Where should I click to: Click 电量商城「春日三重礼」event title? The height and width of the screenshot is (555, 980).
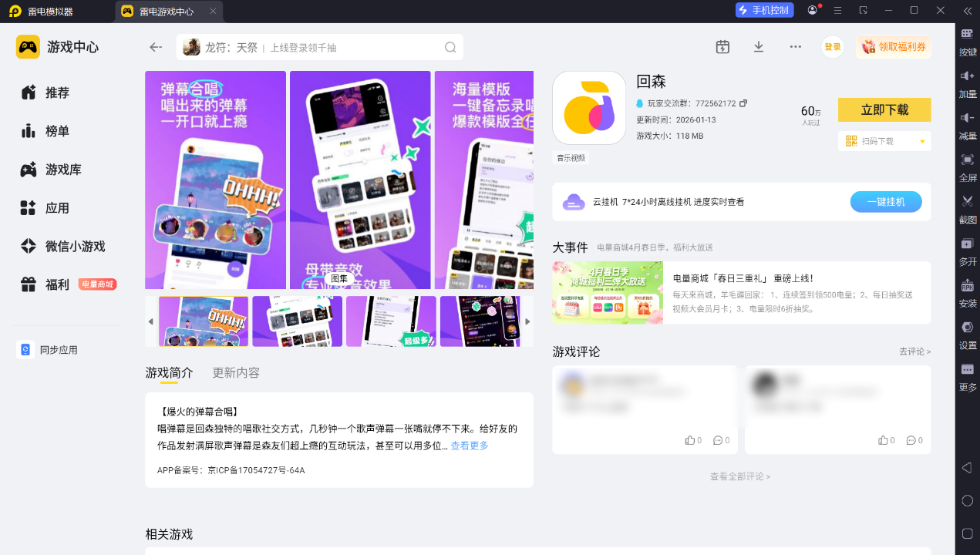pos(743,278)
